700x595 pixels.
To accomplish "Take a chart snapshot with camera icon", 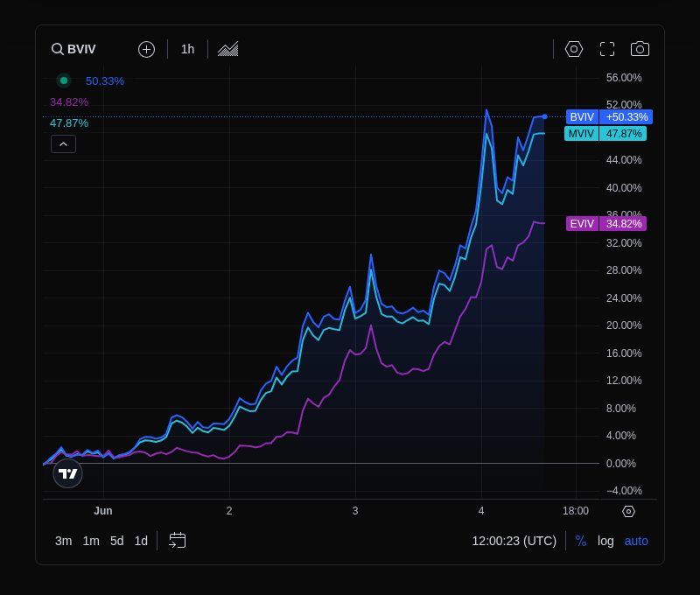I will click(640, 49).
